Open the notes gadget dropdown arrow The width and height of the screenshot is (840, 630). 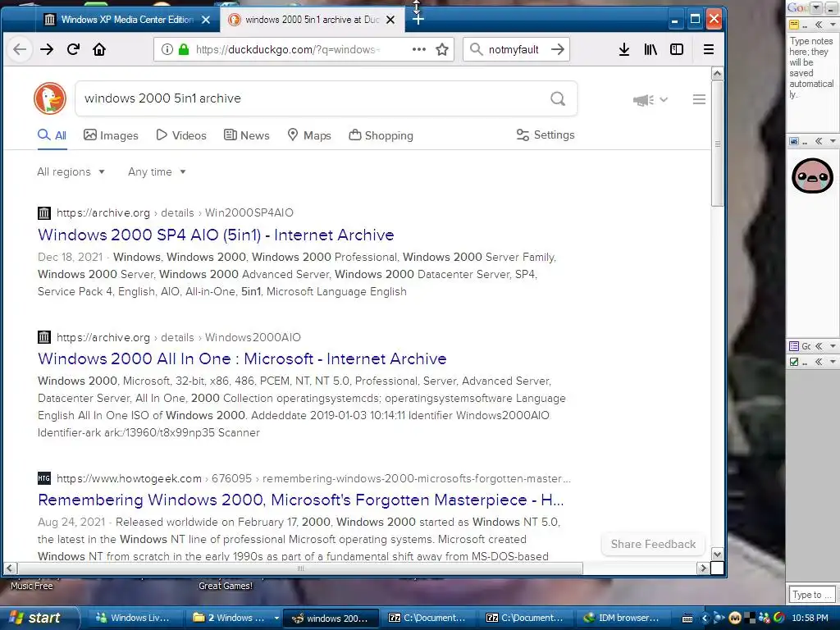(x=833, y=25)
